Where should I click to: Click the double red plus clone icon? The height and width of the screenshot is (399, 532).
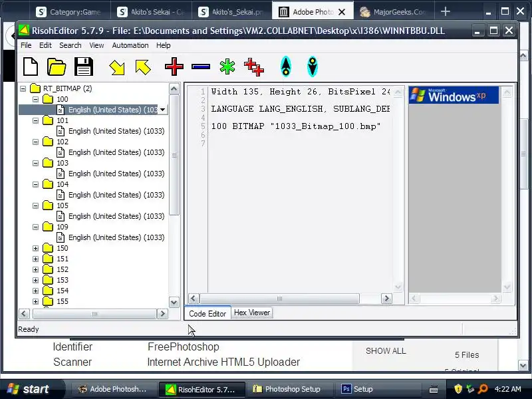coord(254,66)
